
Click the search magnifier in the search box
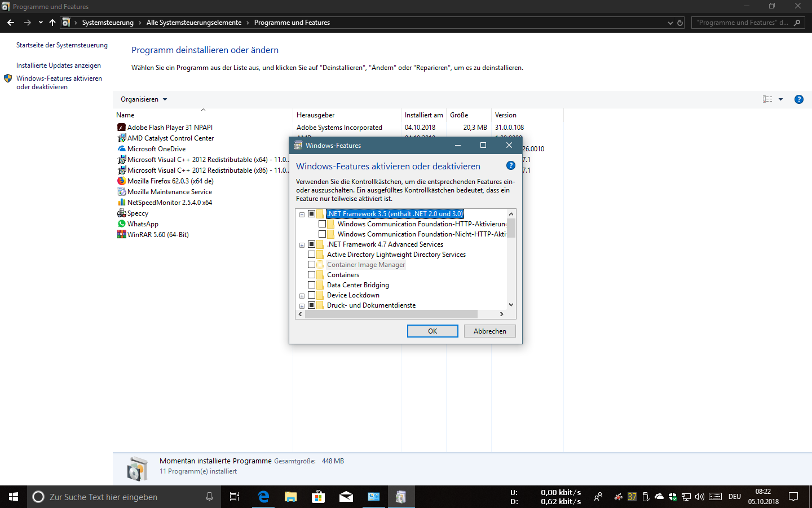coord(797,23)
